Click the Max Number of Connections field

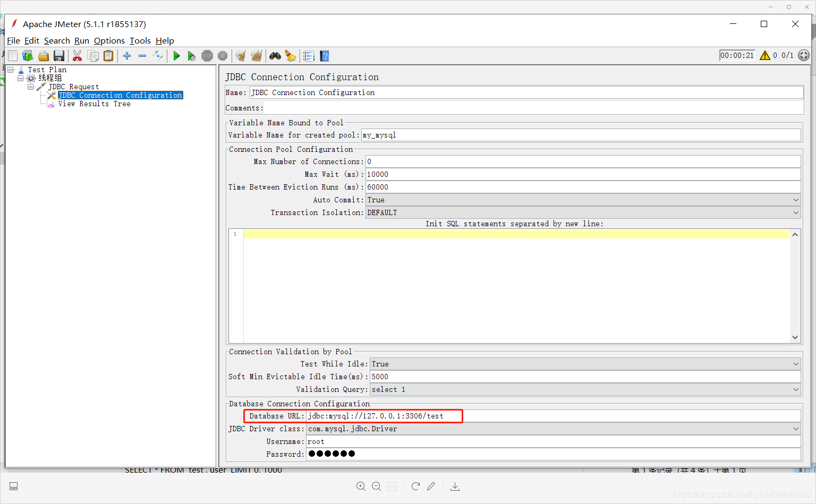583,161
